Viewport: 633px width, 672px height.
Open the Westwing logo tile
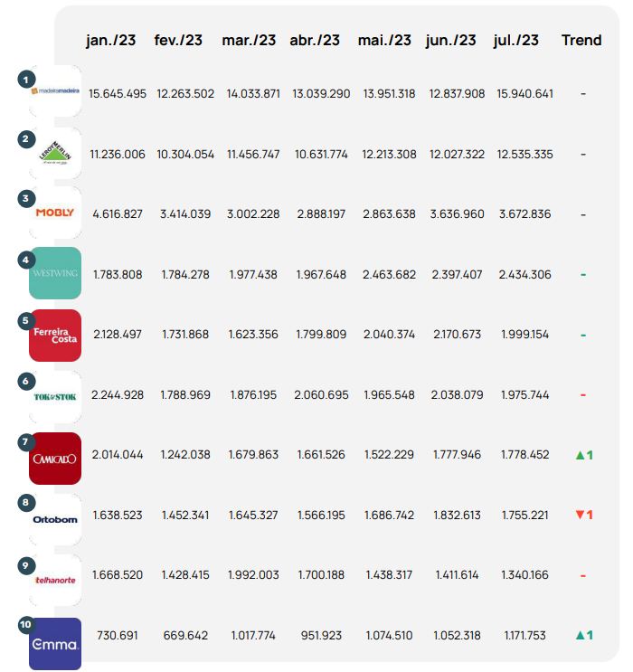56,273
